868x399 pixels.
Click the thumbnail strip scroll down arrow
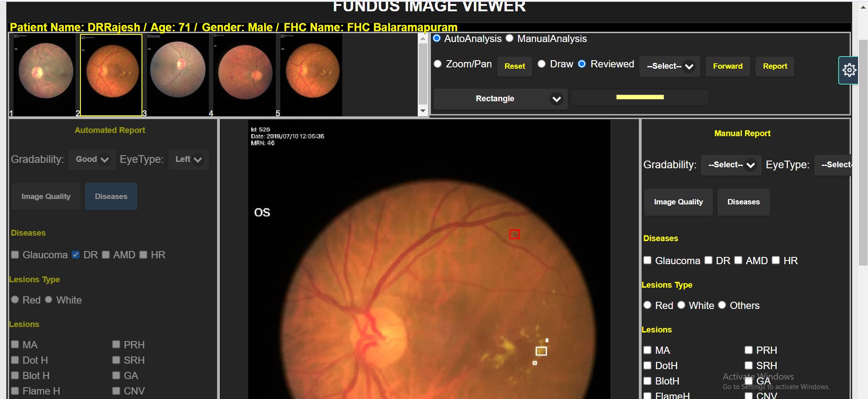point(423,111)
